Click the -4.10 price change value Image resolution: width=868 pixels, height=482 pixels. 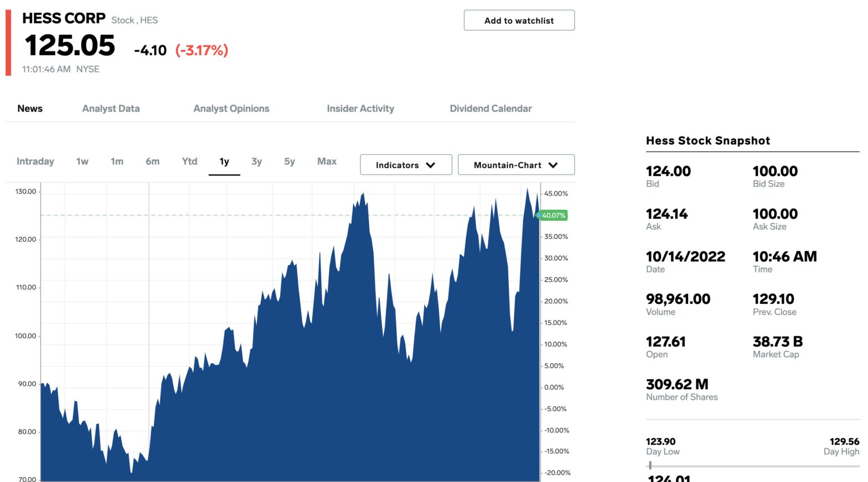pyautogui.click(x=150, y=50)
